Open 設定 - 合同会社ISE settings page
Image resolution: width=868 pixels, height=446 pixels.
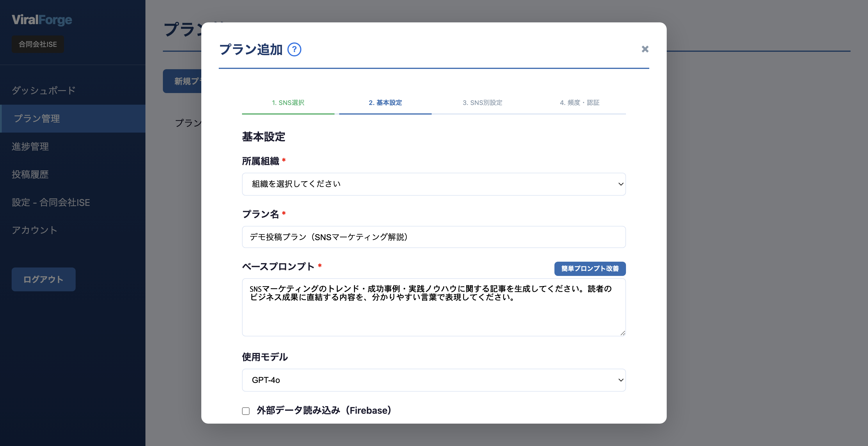click(x=51, y=202)
